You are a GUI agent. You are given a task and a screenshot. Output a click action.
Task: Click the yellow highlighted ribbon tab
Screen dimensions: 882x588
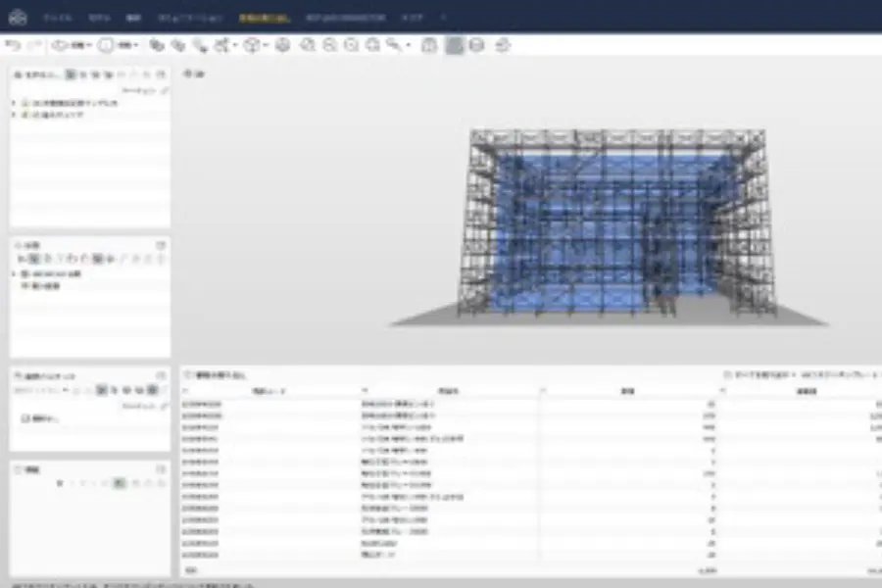coord(260,18)
